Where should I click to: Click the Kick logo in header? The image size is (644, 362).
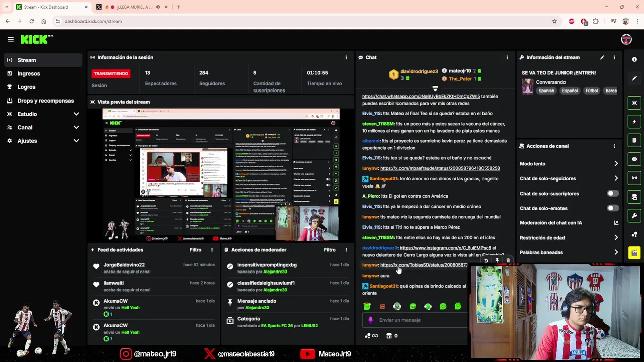pyautogui.click(x=37, y=39)
